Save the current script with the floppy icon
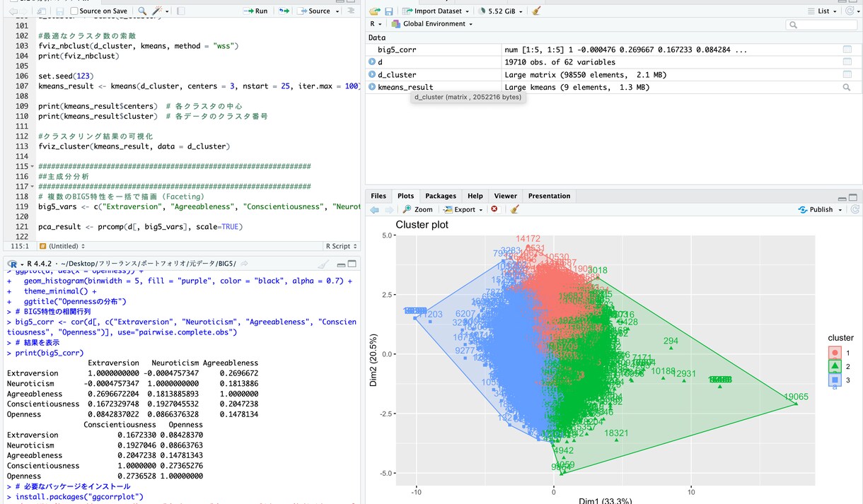Screen dimensions: 863x504 [x=61, y=11]
